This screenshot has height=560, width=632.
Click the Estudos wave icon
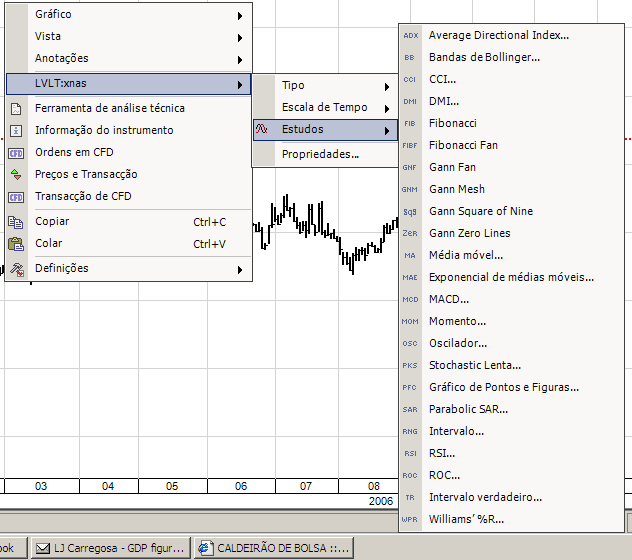pyautogui.click(x=262, y=129)
